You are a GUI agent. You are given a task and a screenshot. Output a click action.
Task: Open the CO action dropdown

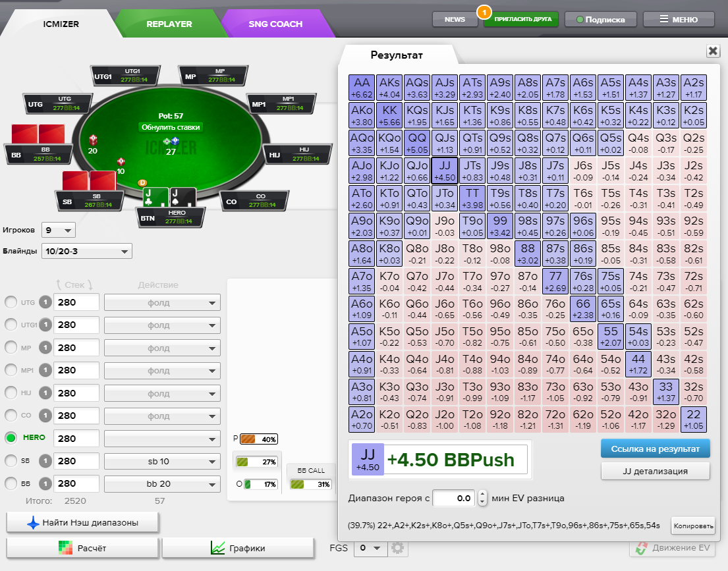coord(162,416)
